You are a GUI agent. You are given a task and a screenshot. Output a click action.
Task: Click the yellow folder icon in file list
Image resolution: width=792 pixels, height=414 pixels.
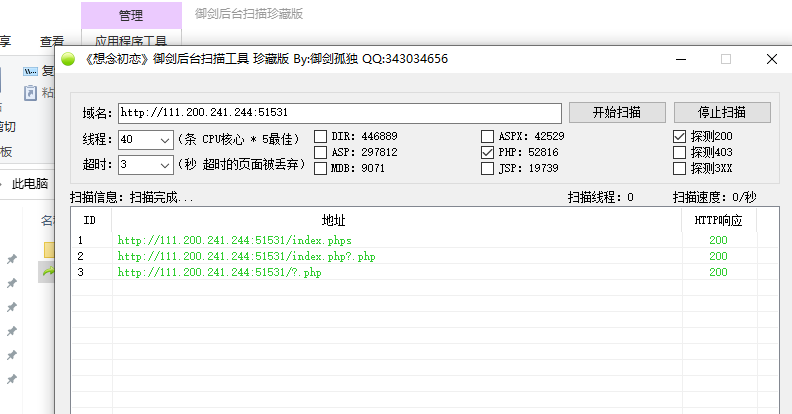(x=50, y=248)
